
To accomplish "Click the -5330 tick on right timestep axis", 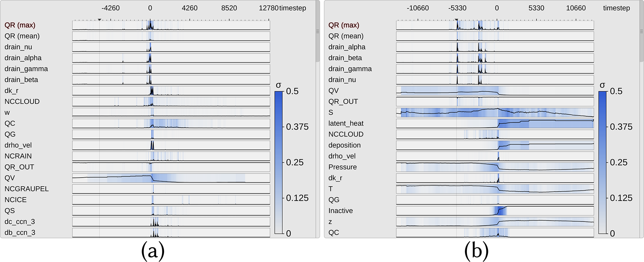I will (457, 8).
